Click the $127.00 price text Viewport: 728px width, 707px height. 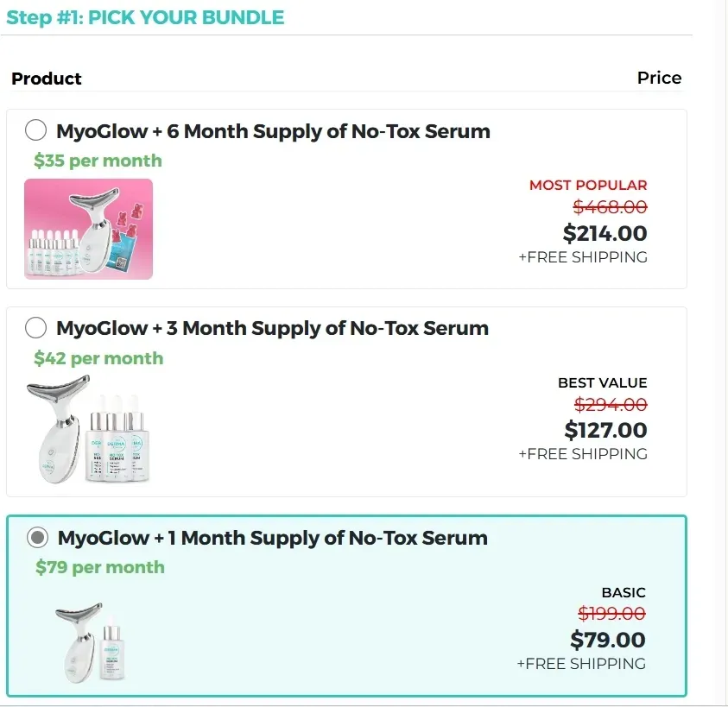(x=605, y=430)
